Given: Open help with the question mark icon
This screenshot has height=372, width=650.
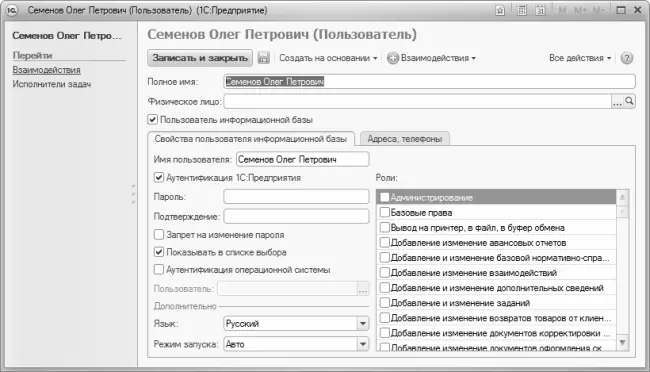Looking at the screenshot, I should coord(627,58).
